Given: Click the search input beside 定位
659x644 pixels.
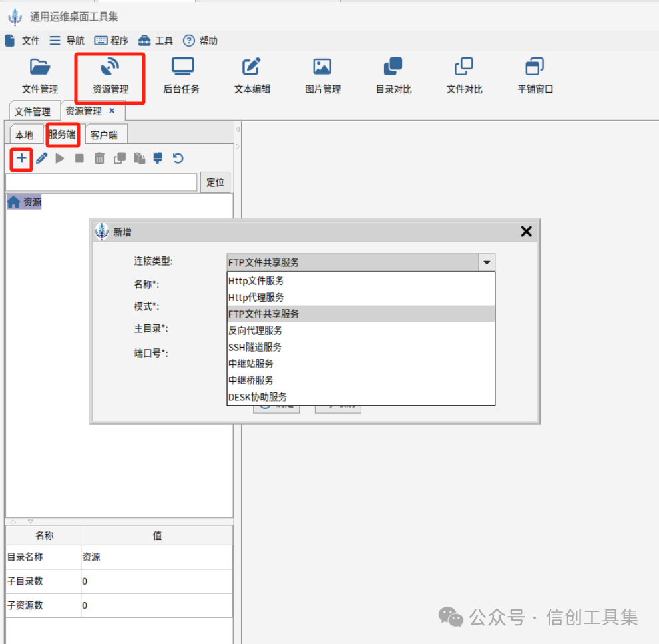Looking at the screenshot, I should (101, 182).
